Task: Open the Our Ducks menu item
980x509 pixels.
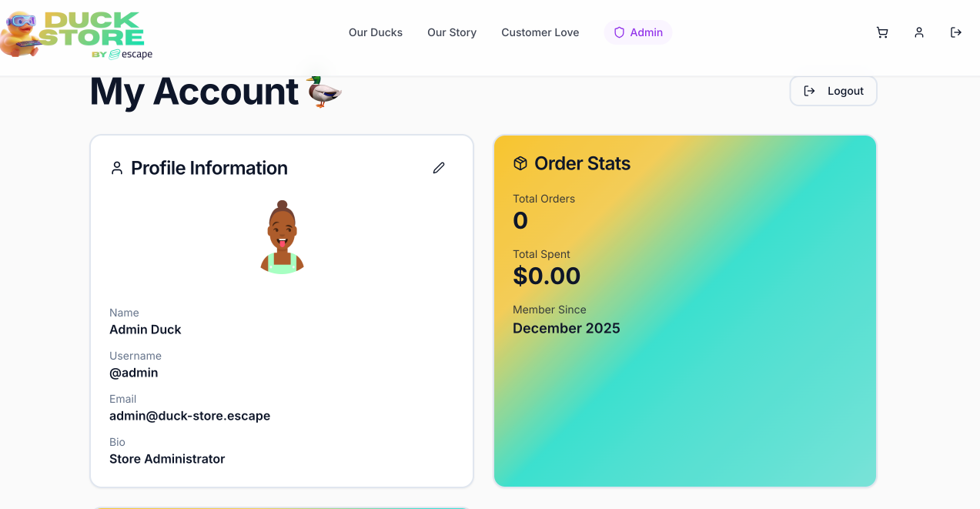Action: [x=376, y=32]
